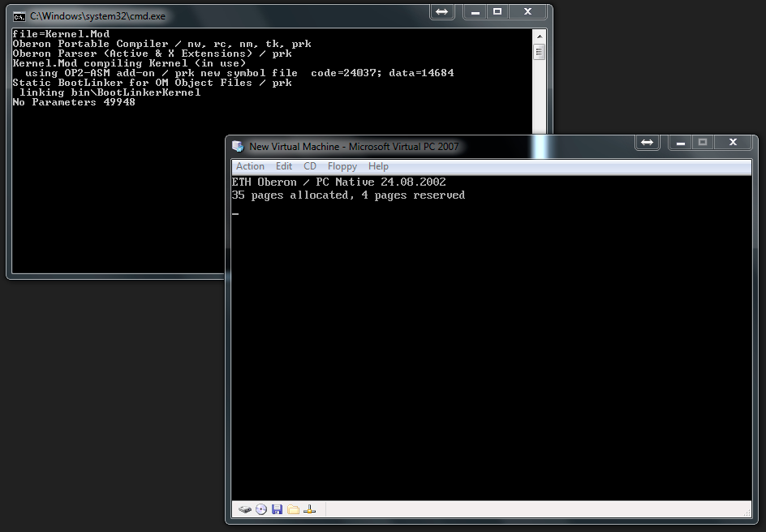Click the 'file=Kernel.Mod' line in cmd window

tap(61, 34)
